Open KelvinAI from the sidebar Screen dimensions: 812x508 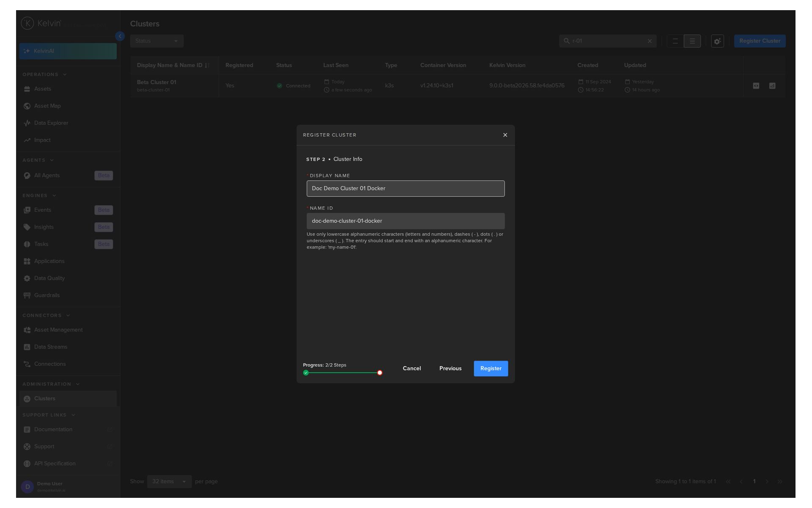pos(68,51)
